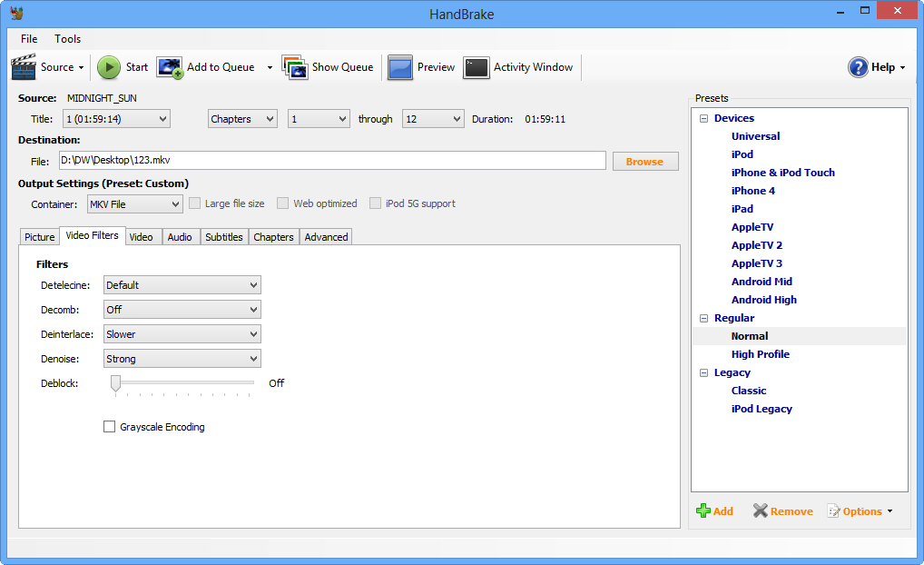Collapse the Devices preset group
The width and height of the screenshot is (924, 565).
(703, 119)
